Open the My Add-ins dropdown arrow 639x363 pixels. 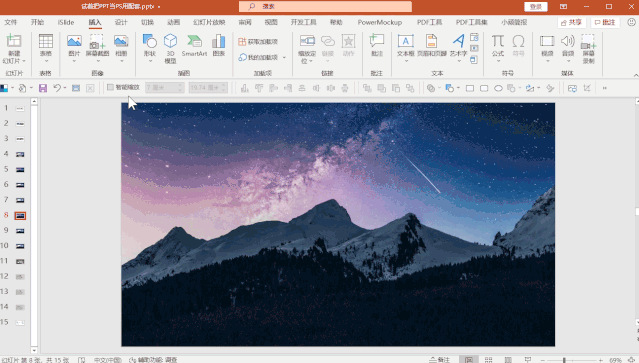coord(284,57)
